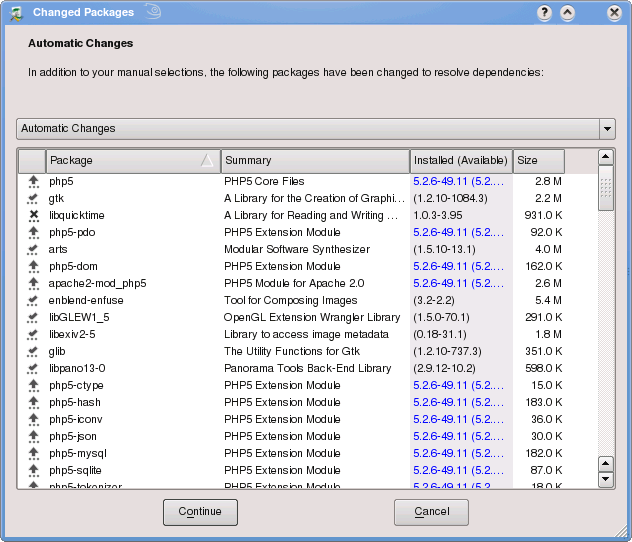Click the status icon for libexiv2-5
The image size is (632, 542).
click(x=33, y=334)
